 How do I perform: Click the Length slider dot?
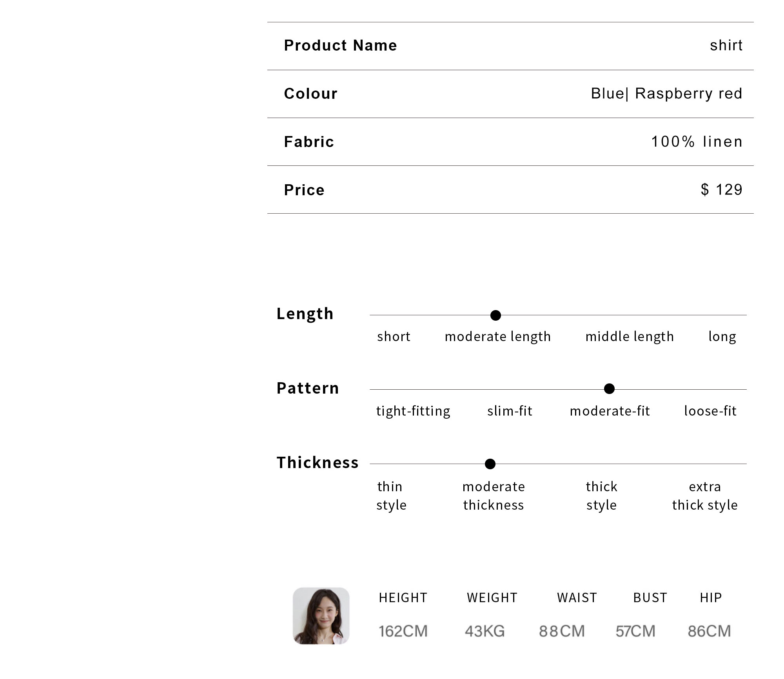tap(495, 315)
